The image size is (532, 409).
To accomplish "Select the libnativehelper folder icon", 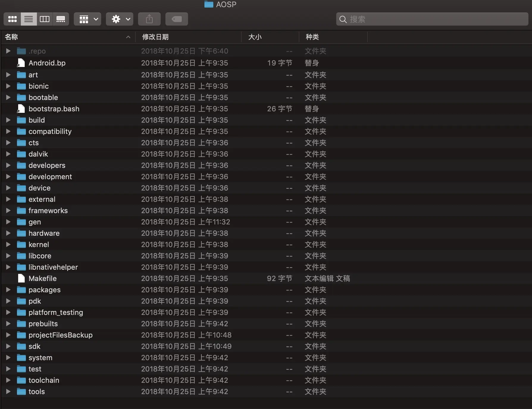I will tap(21, 267).
